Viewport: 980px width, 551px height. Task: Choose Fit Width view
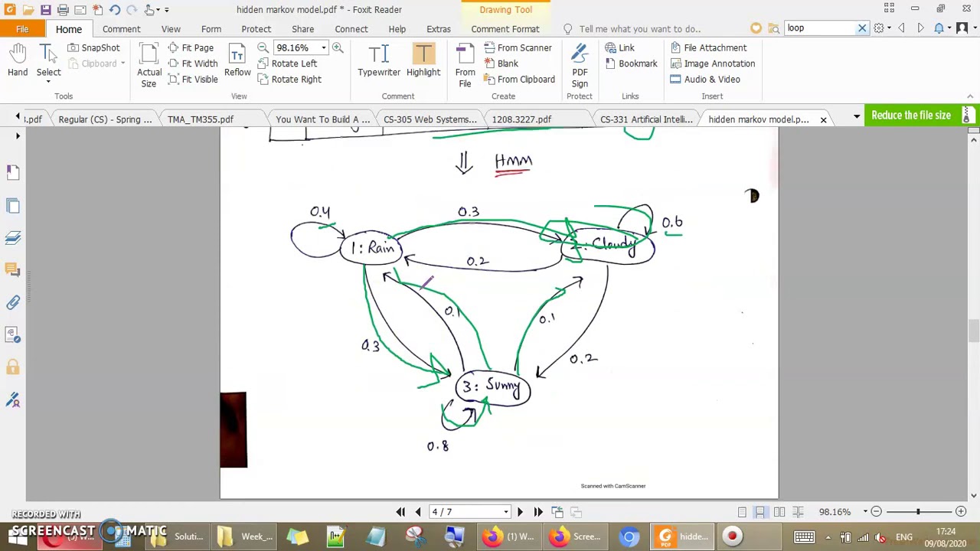pyautogui.click(x=192, y=64)
